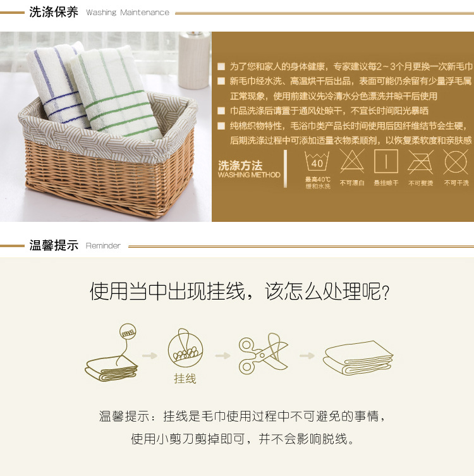Click the do-not-iron icon
This screenshot has width=474, height=476.
[420, 162]
